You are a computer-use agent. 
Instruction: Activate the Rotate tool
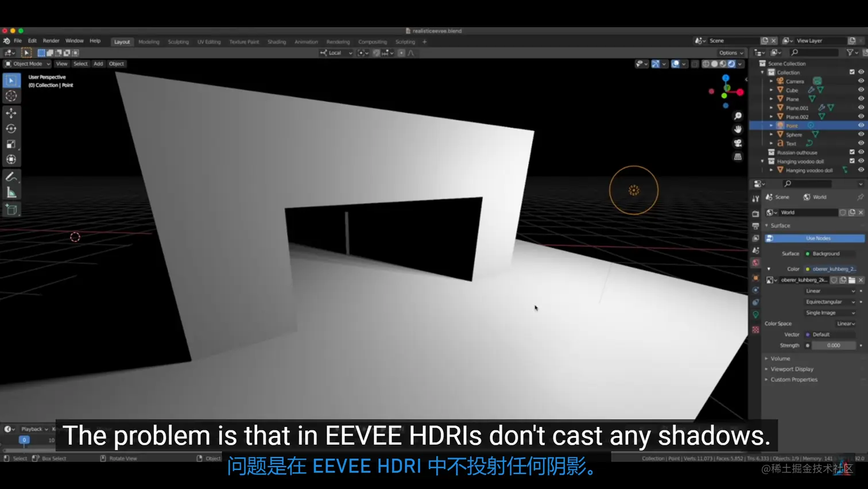coord(11,129)
